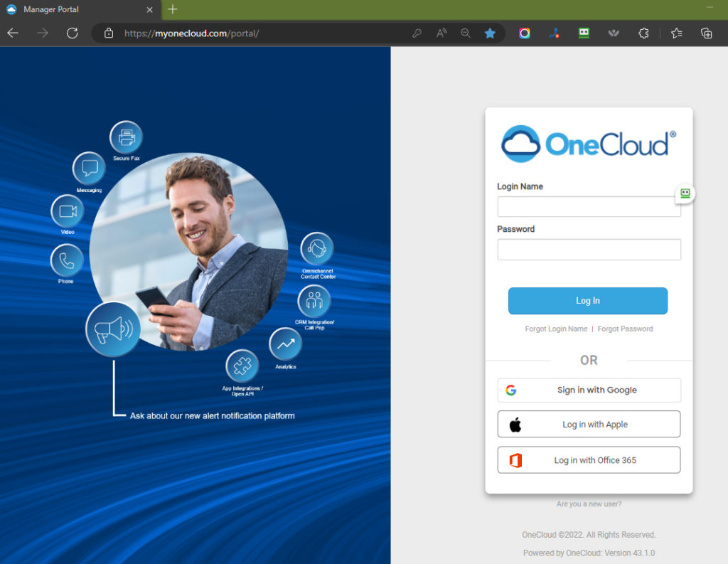Viewport: 728px width, 564px height.
Task: Focus the Password field
Action: coord(589,250)
